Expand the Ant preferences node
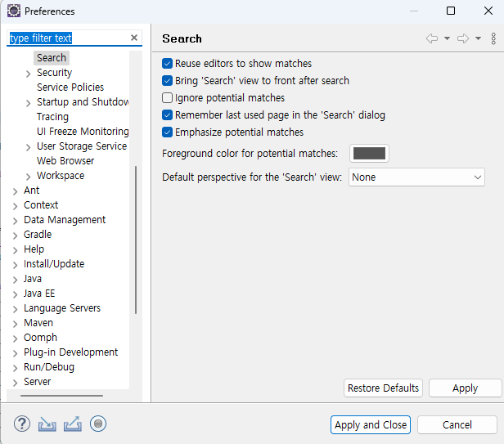The width and height of the screenshot is (504, 444). [15, 191]
